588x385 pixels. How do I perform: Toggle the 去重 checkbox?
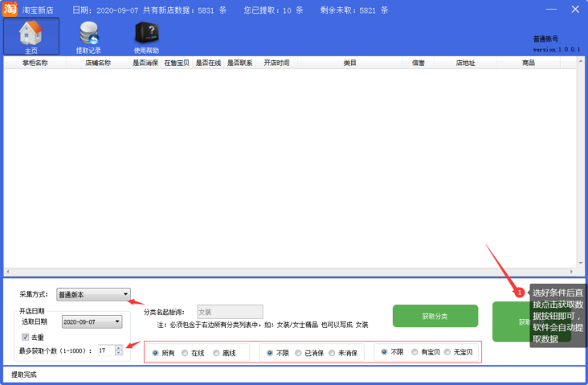pyautogui.click(x=26, y=337)
